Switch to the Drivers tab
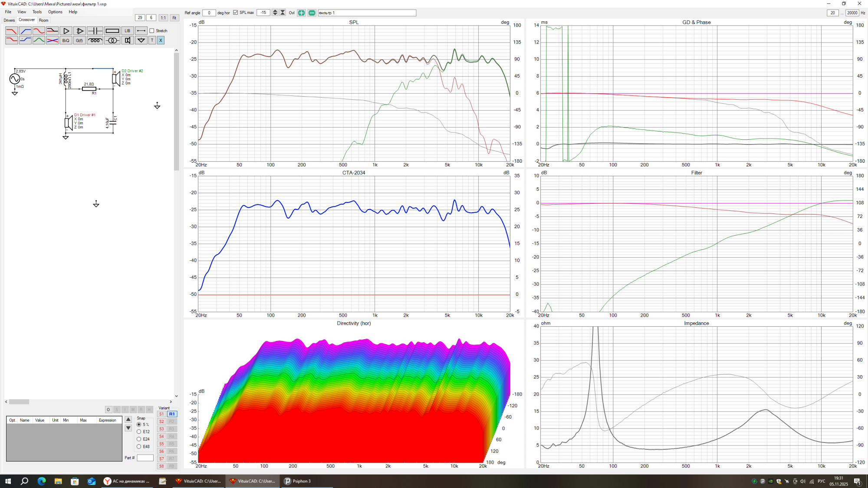The width and height of the screenshot is (868, 488). tap(9, 20)
